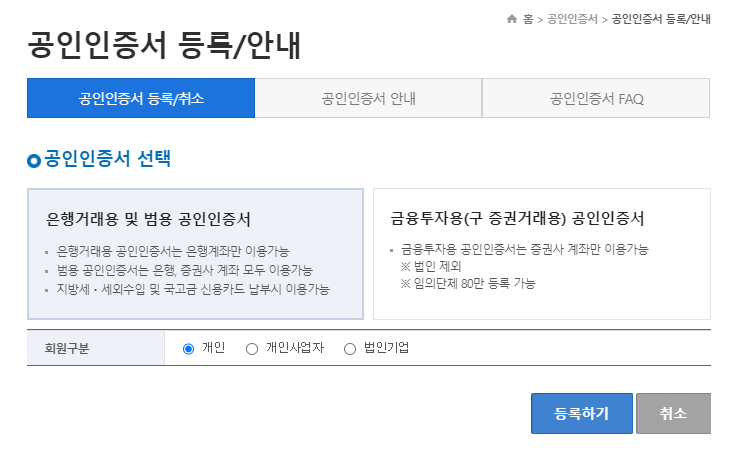The width and height of the screenshot is (731, 454).
Task: Click the page title 공인인증서 등록/안내
Action: (164, 45)
